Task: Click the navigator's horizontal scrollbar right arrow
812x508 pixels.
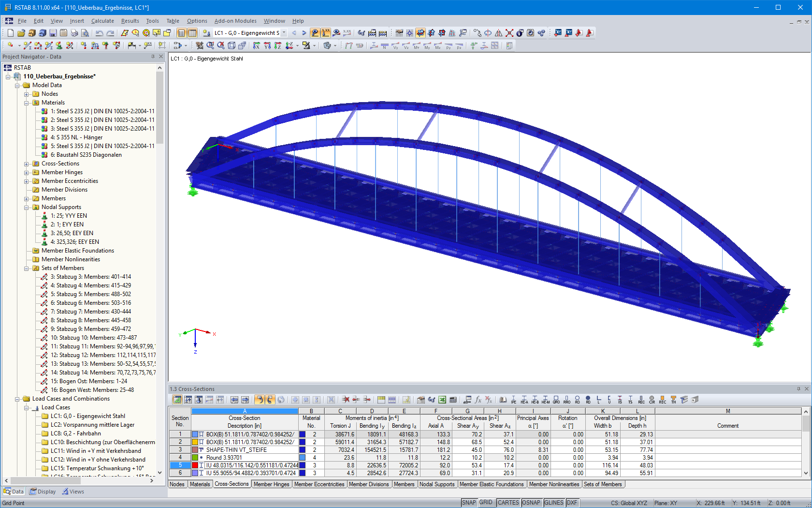Action: coord(152,480)
